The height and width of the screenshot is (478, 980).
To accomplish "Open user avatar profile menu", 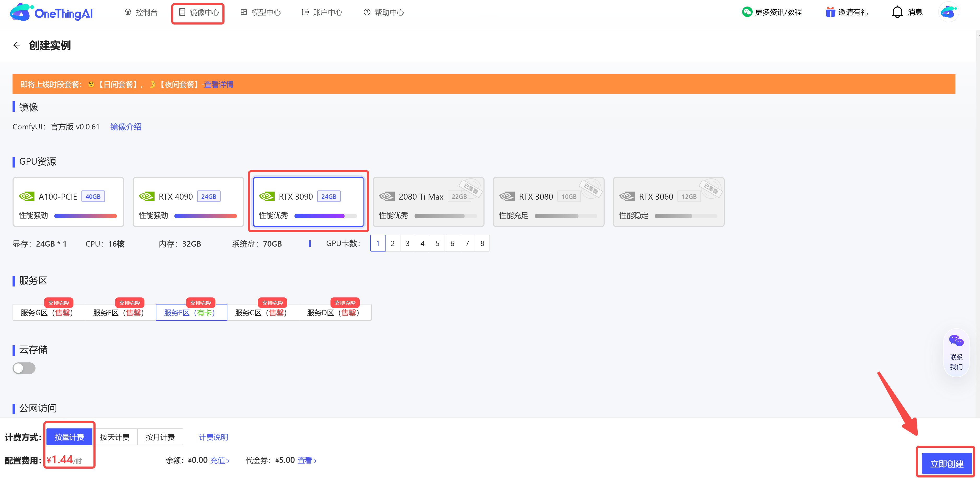I will [948, 12].
